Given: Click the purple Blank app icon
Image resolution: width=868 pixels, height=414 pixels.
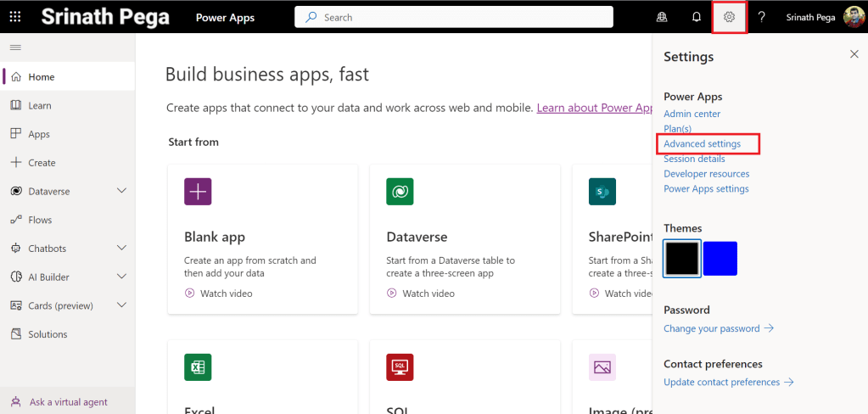Looking at the screenshot, I should click(x=198, y=192).
